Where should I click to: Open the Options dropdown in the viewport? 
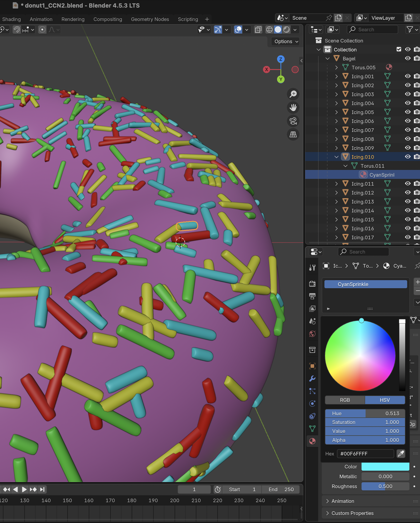tap(285, 41)
